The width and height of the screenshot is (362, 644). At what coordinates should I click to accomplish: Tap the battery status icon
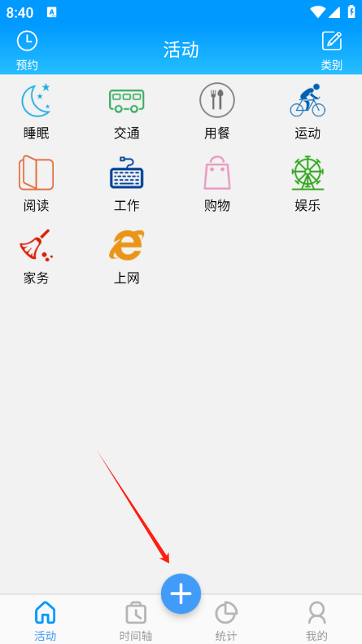(x=351, y=12)
